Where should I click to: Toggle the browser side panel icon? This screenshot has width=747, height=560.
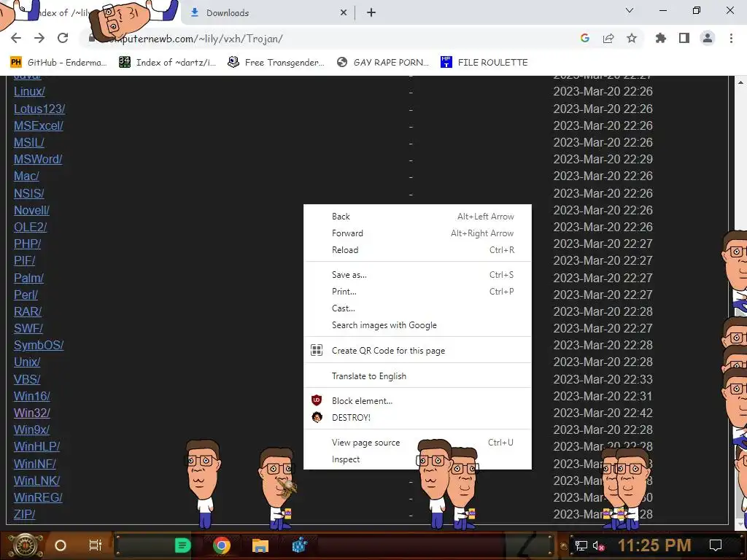(684, 38)
